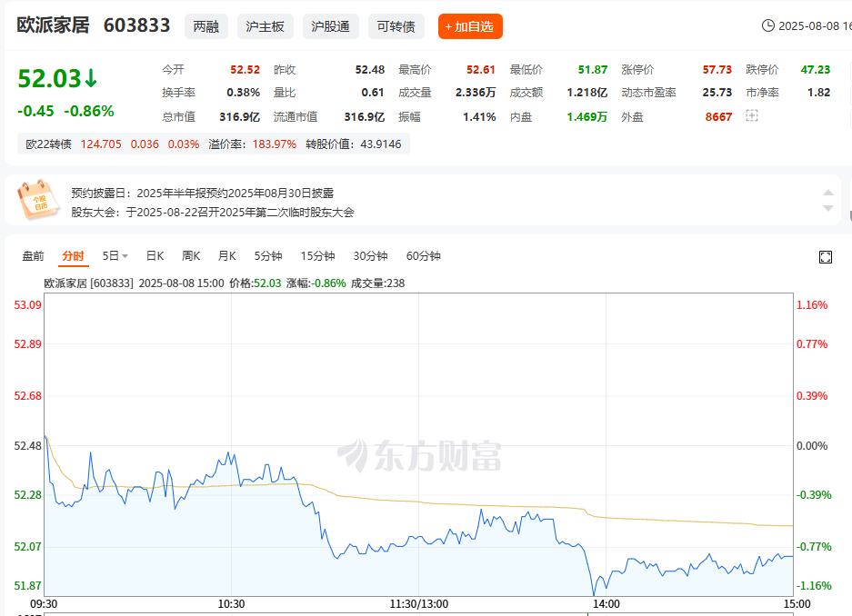Screen dimensions: 852x616
Task: Open the 欧22转债 bond link
Action: (x=48, y=144)
